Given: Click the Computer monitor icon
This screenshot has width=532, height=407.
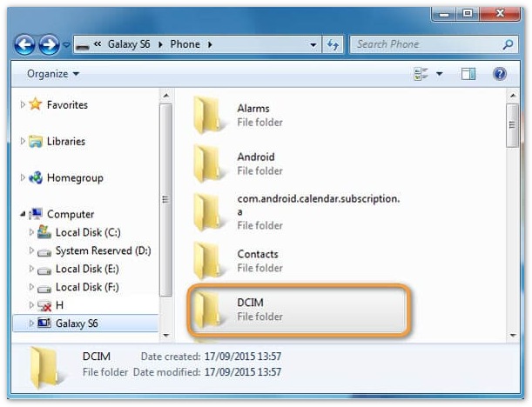Looking at the screenshot, I should (x=36, y=214).
